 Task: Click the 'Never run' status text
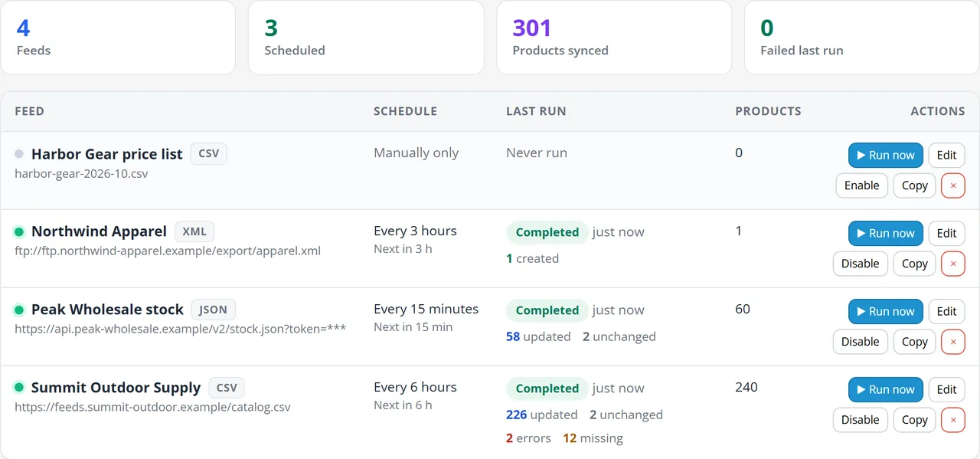pyautogui.click(x=537, y=152)
